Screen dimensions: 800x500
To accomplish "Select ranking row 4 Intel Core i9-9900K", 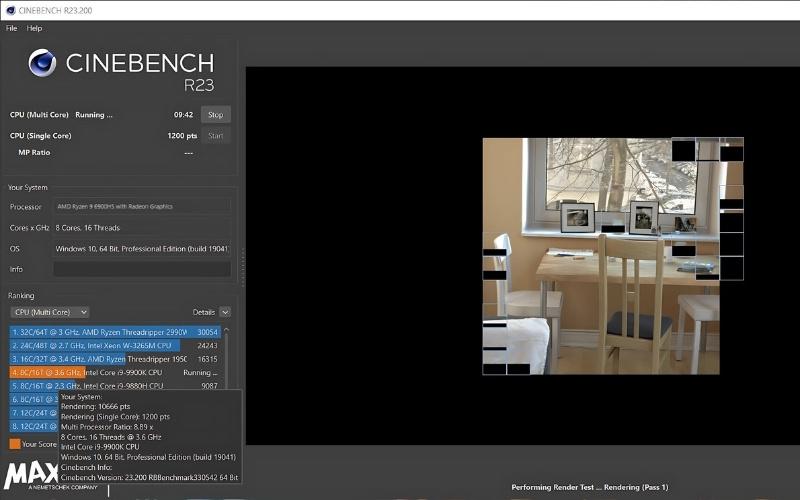I will (115, 372).
